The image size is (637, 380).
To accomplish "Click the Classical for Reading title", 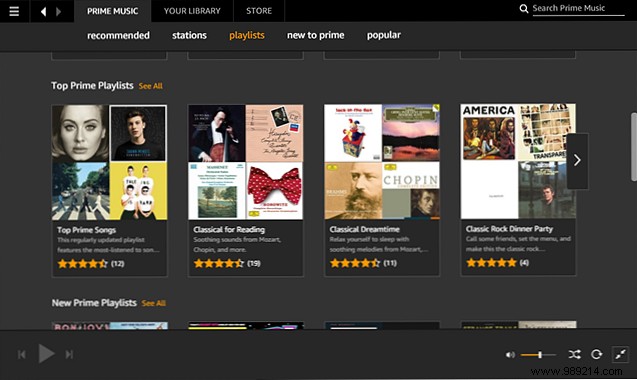I will click(x=229, y=230).
